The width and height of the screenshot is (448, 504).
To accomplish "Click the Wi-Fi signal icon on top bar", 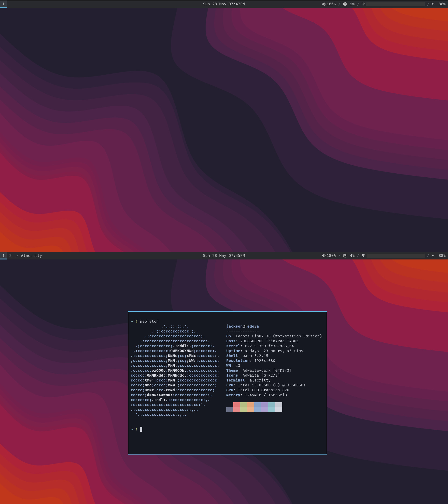I will click(x=363, y=4).
